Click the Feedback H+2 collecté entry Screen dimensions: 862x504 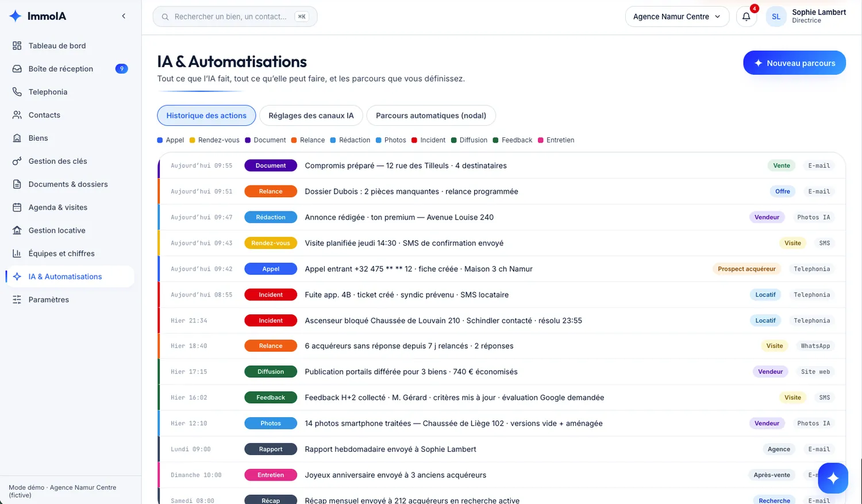pyautogui.click(x=502, y=398)
